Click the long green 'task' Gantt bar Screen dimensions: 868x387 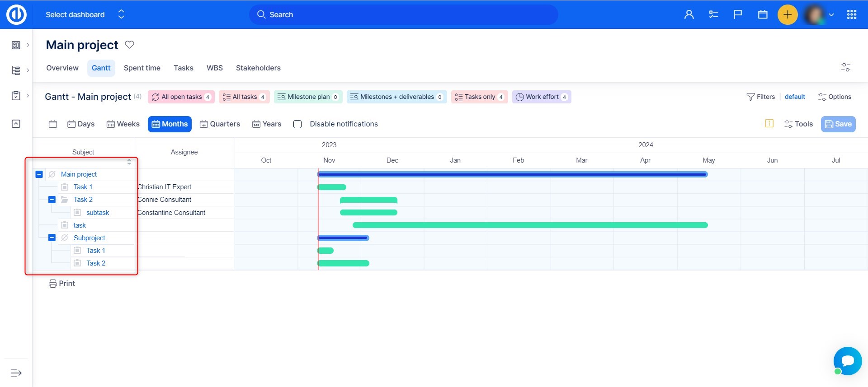530,225
